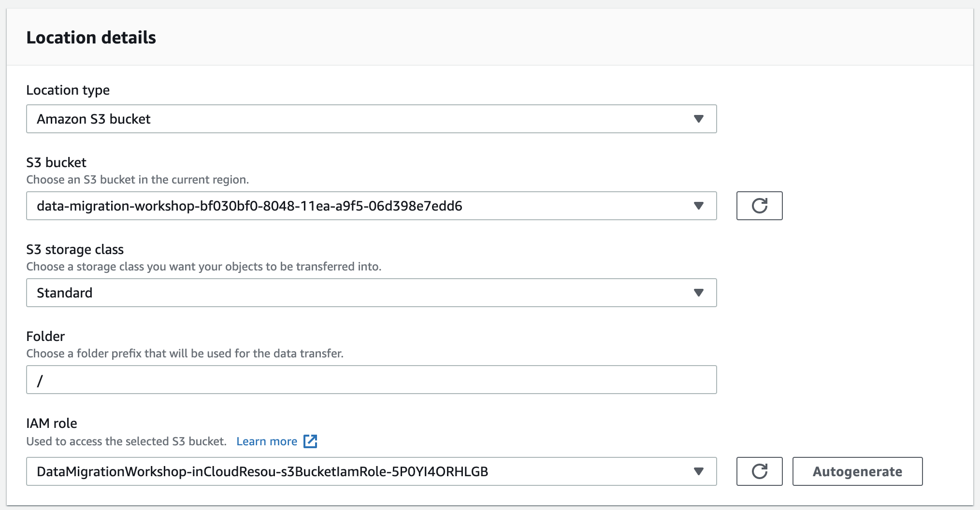Viewport: 980px width, 510px height.
Task: Click the 'Location type' field label
Action: [68, 90]
